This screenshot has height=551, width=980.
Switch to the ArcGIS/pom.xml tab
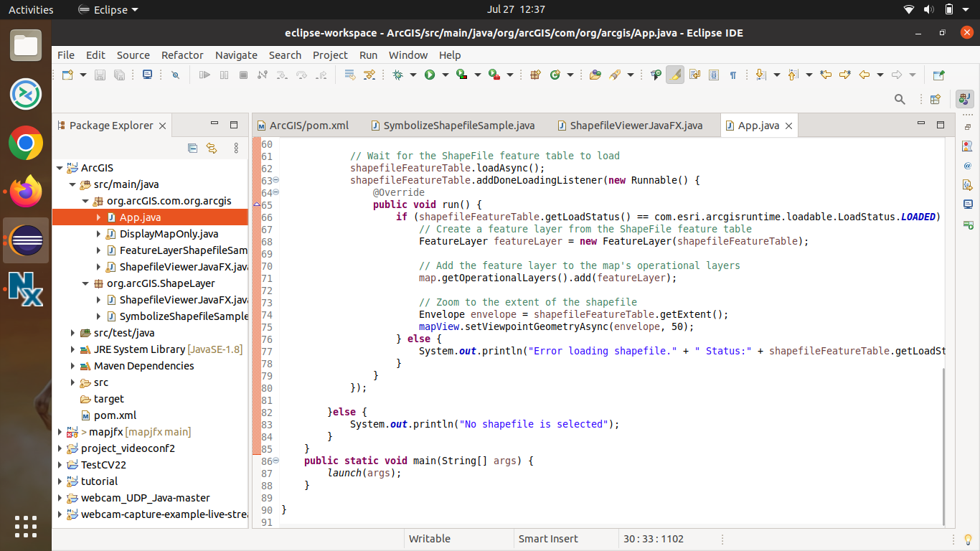pos(302,126)
